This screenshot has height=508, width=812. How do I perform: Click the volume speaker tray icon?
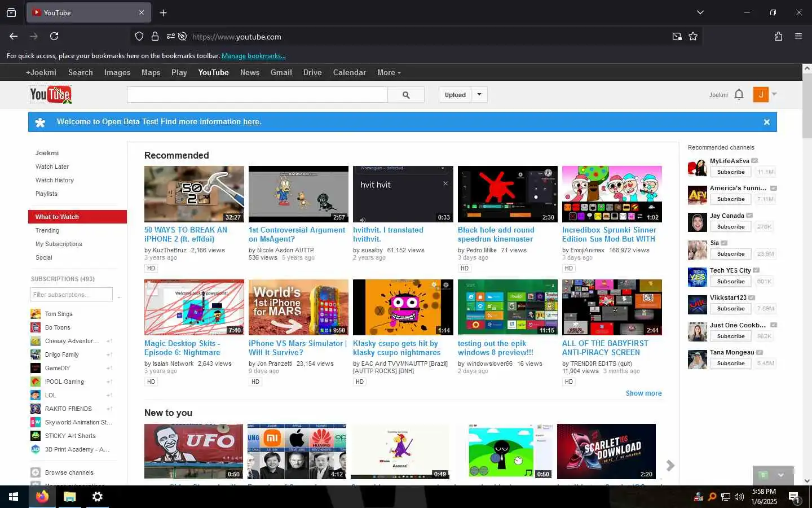click(x=739, y=497)
